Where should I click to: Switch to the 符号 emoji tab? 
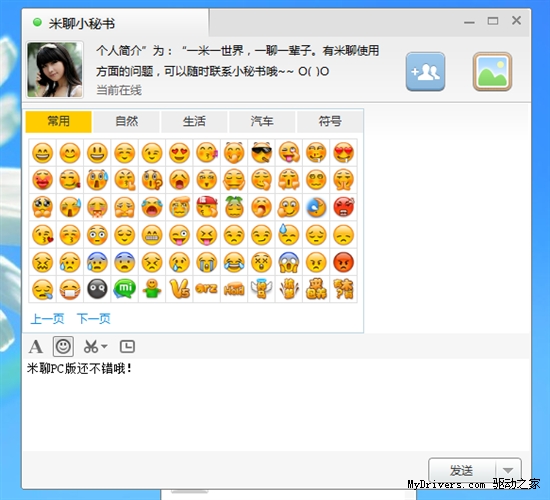pos(330,121)
